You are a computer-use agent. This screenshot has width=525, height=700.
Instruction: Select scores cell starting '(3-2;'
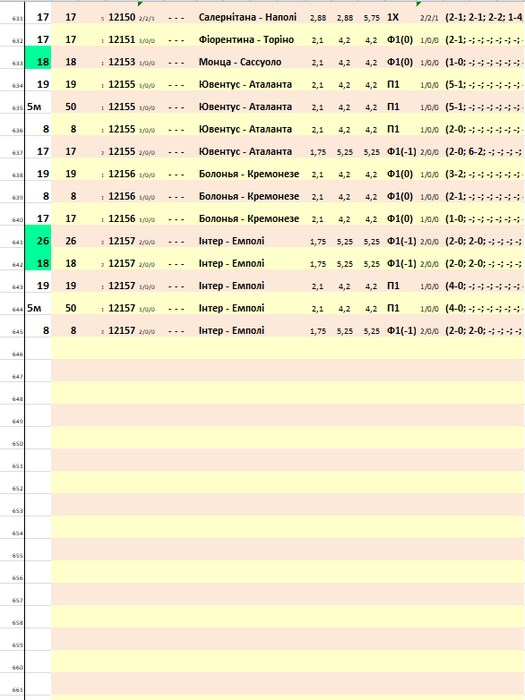[x=484, y=174]
